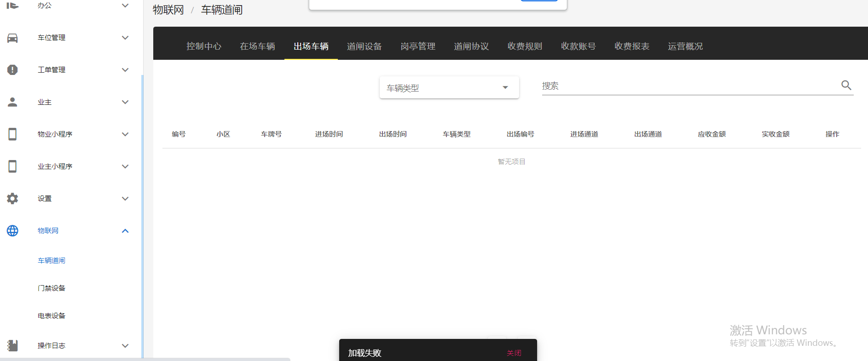Click the sidebar vertical scrollbar
Screen dimensions: 868x361
pos(142,216)
